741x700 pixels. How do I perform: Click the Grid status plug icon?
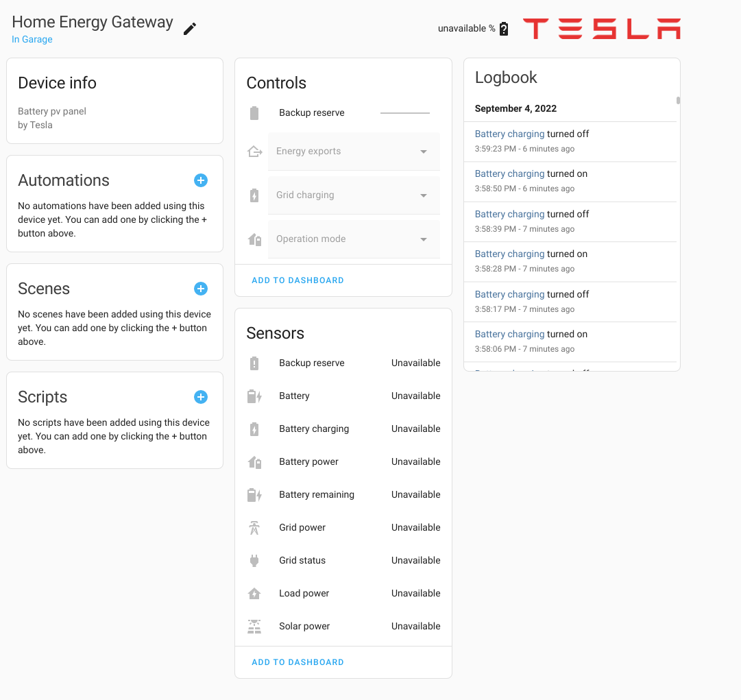point(254,561)
